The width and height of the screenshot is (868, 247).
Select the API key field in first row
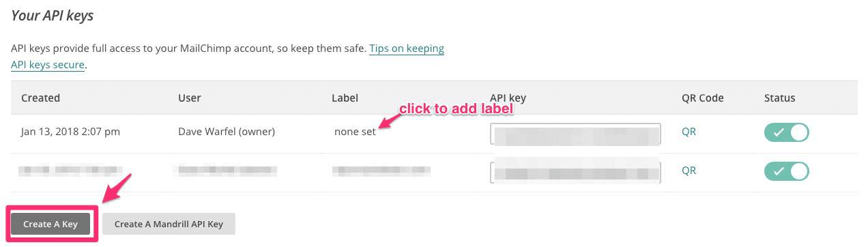575,134
